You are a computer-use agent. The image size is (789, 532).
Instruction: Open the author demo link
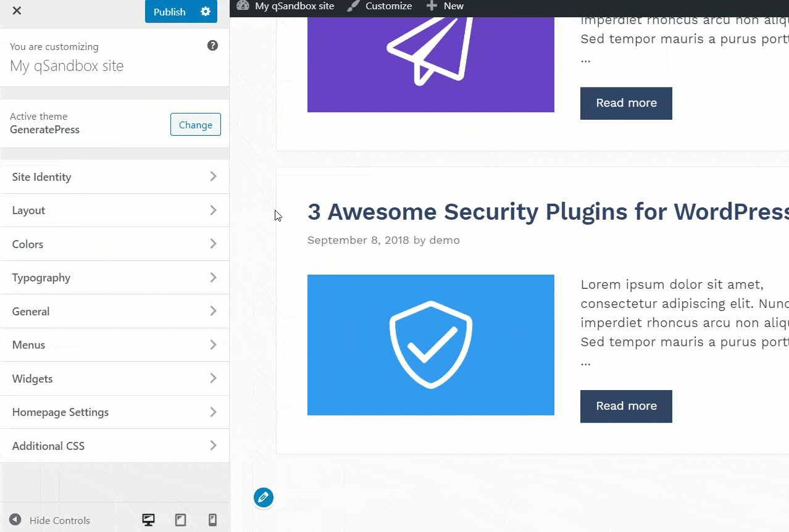(x=445, y=240)
